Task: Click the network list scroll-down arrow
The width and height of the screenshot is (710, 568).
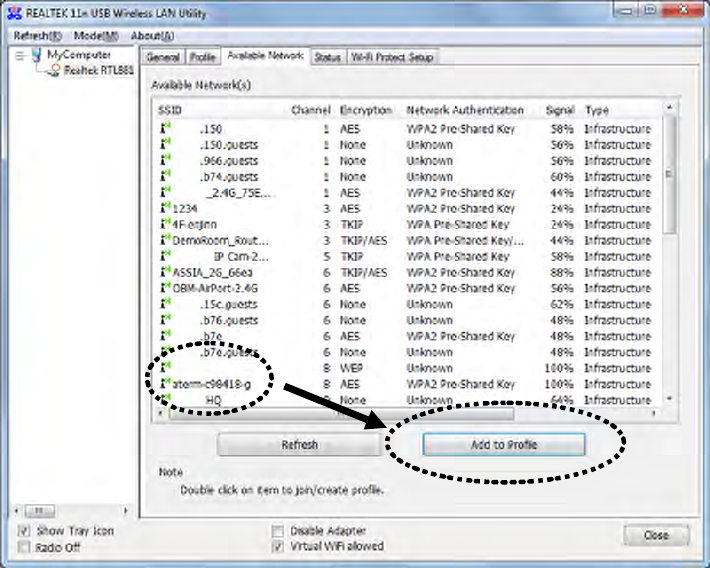Action: click(x=669, y=399)
